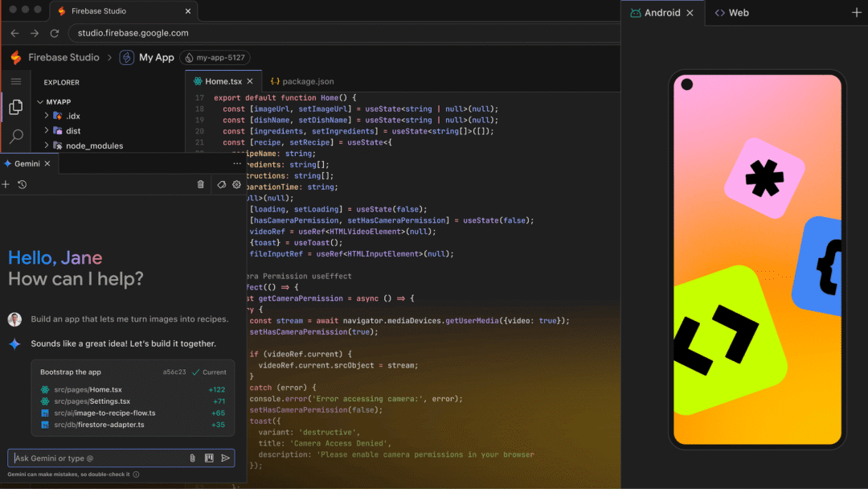Open Gemini settings gear
The height and width of the screenshot is (489, 868).
pos(236,184)
